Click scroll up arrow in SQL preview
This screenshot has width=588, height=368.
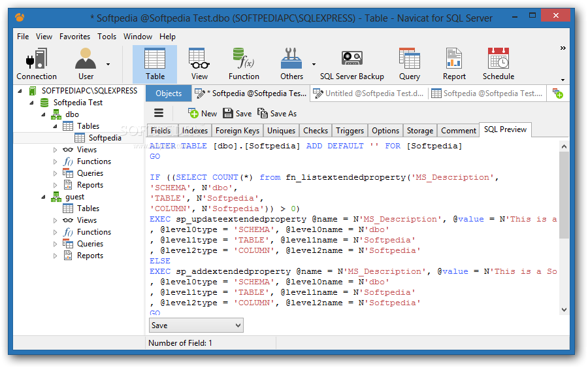coord(564,146)
